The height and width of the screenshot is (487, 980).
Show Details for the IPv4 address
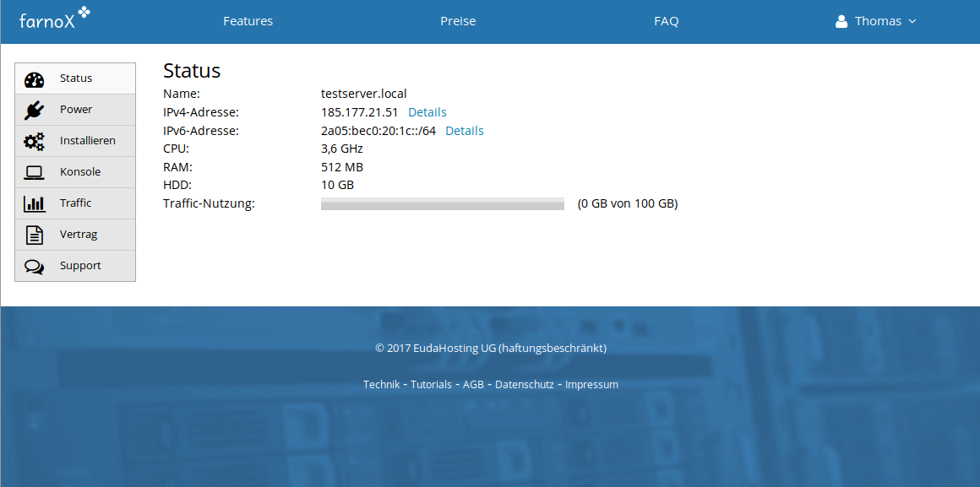click(x=427, y=111)
